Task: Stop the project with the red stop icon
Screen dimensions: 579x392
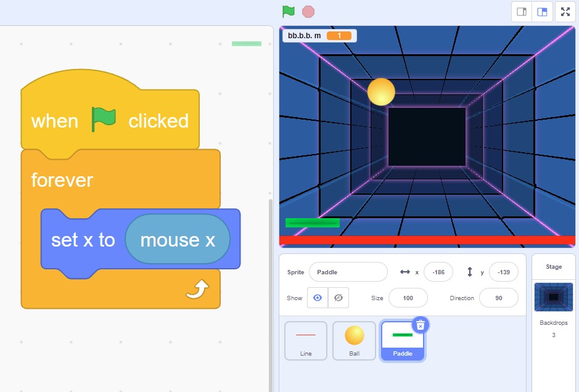Action: [x=308, y=12]
